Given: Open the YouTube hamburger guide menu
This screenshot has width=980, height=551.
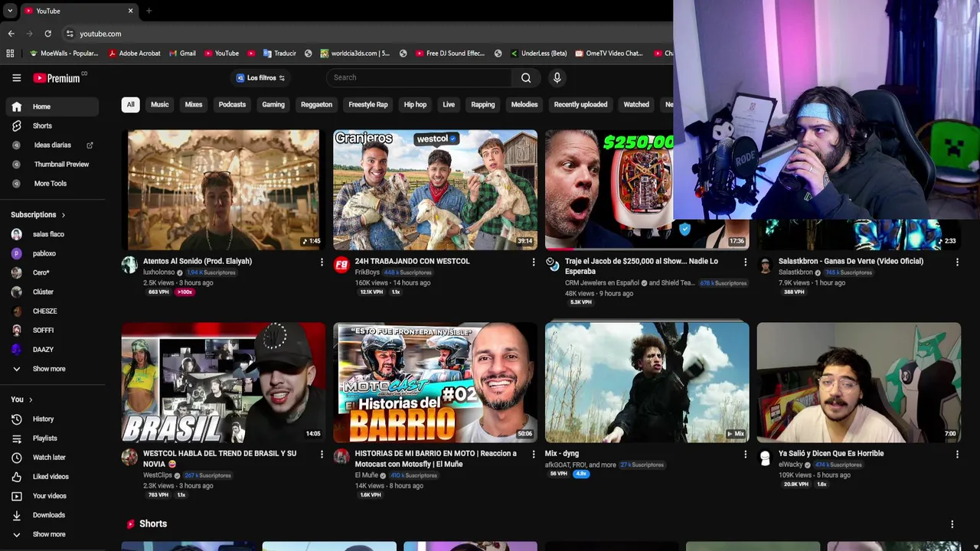Looking at the screenshot, I should tap(16, 77).
